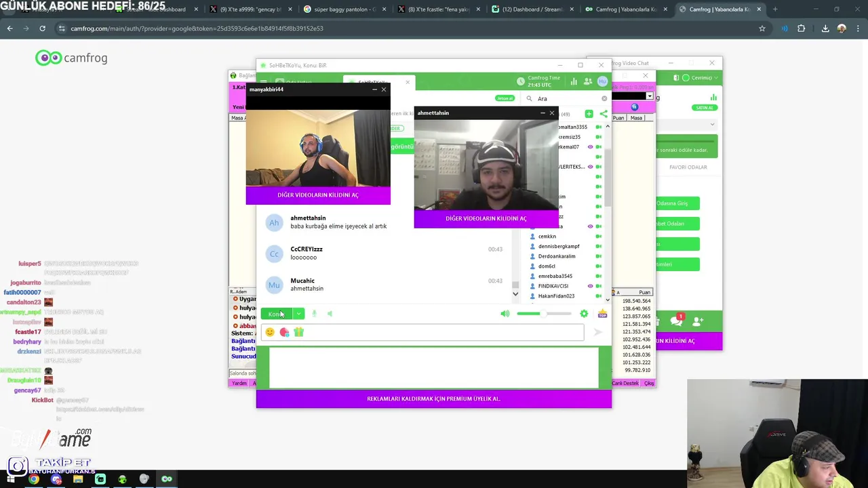Screen dimensions: 868x488
Task: Clear the Ara search box with the X
Action: (604, 98)
